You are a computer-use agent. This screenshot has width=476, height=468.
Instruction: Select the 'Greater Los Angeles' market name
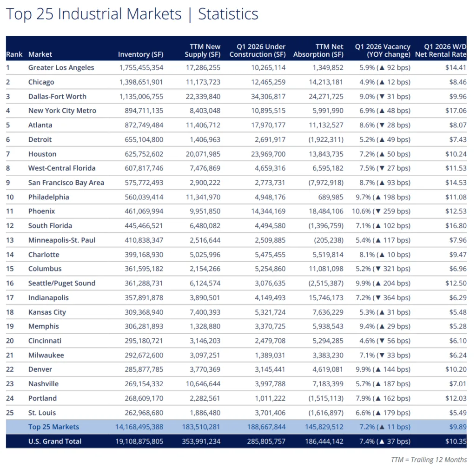pyautogui.click(x=61, y=67)
